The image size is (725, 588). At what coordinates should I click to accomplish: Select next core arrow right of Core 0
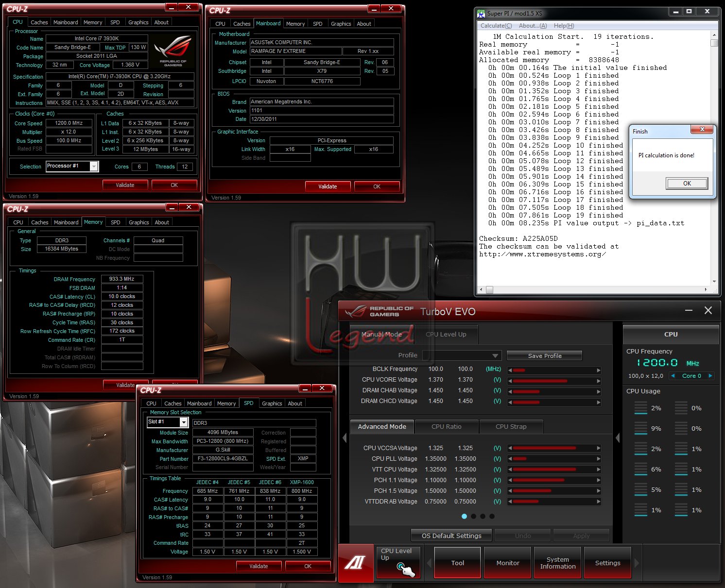(710, 376)
